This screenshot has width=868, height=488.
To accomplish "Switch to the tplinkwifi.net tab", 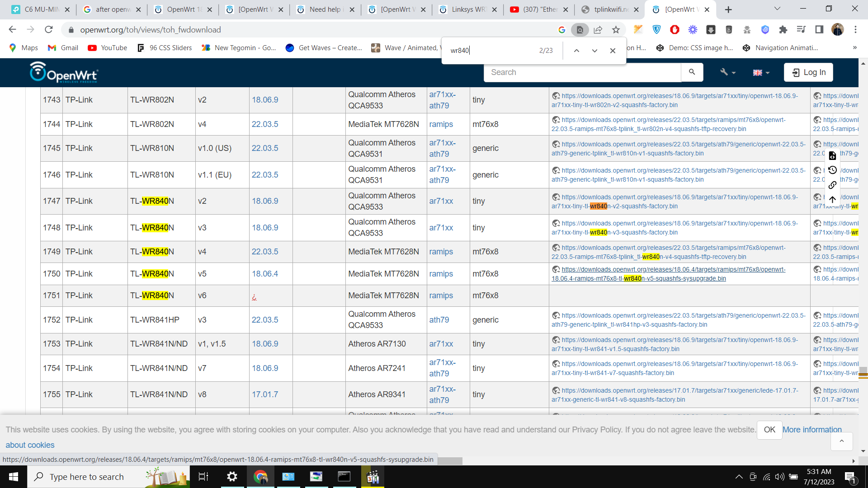I will point(610,9).
